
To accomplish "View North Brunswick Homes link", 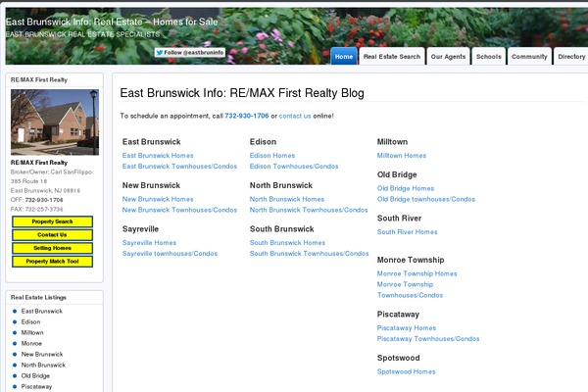I will pos(287,199).
